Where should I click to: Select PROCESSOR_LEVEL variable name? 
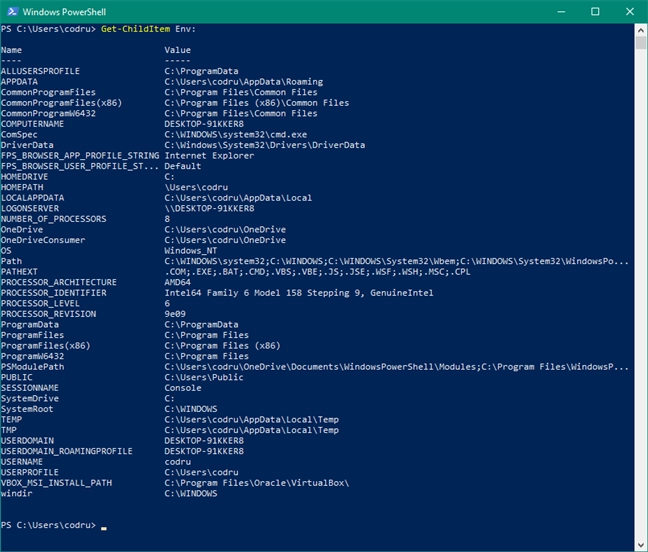[x=40, y=304]
